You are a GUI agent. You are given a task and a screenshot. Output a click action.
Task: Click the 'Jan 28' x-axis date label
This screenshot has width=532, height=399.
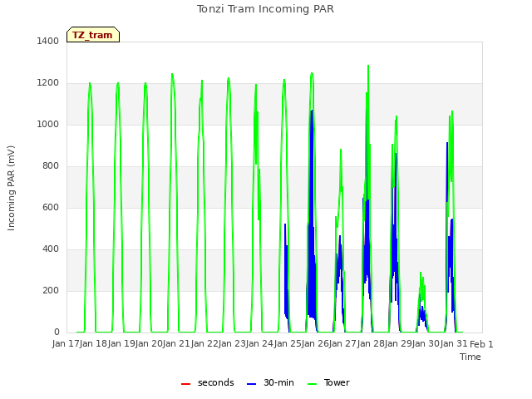(x=371, y=344)
